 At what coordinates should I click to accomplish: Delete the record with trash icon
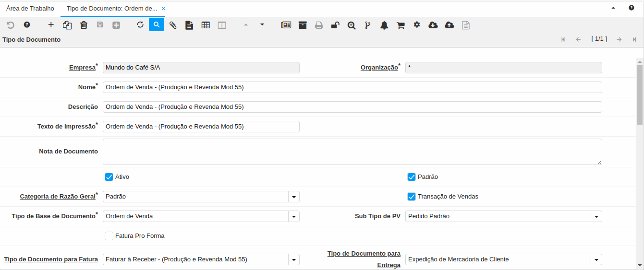click(84, 25)
